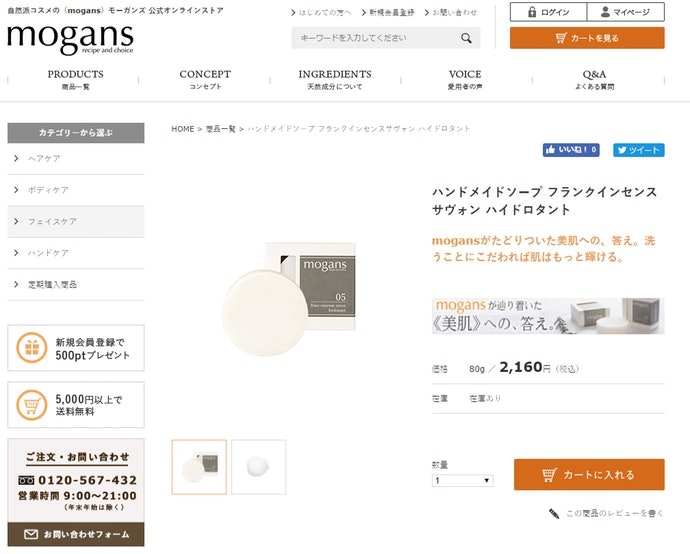Screen dimensions: 690x554
Task: Click the keyword search input field
Action: coord(375,38)
